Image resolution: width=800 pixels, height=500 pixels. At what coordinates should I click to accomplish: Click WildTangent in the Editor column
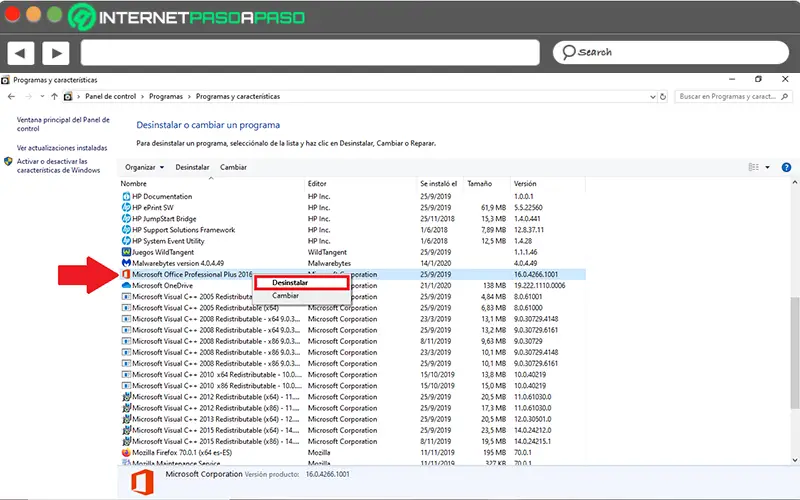[327, 252]
